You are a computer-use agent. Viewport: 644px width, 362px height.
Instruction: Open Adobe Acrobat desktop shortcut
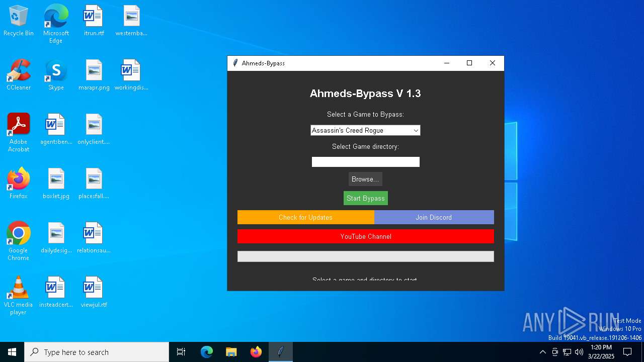pos(19,133)
